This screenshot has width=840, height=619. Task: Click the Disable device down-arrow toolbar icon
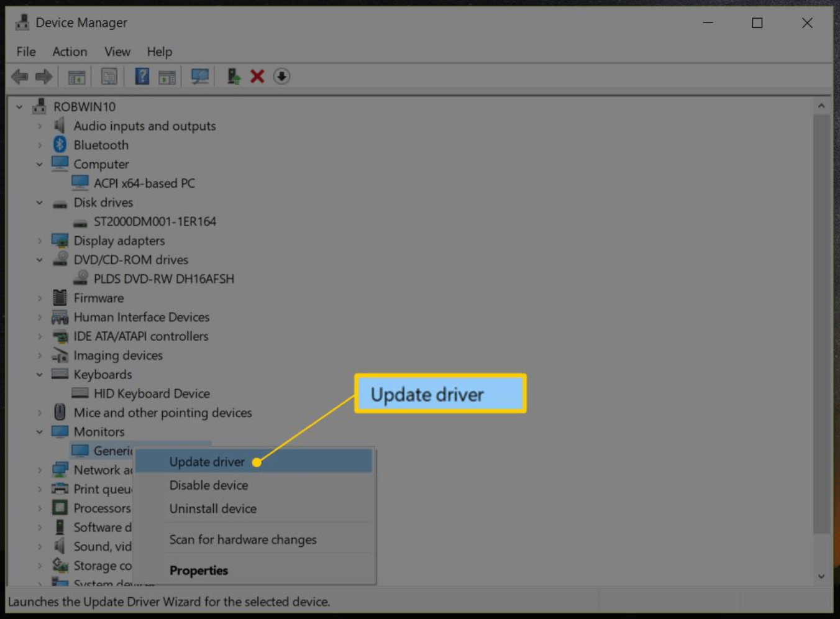[281, 76]
